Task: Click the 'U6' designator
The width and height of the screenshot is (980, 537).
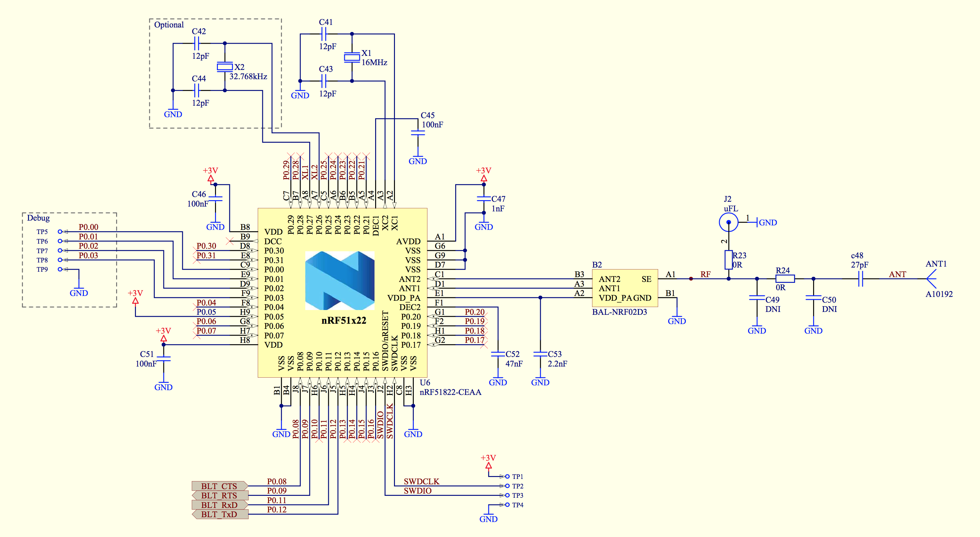Action: pos(425,382)
